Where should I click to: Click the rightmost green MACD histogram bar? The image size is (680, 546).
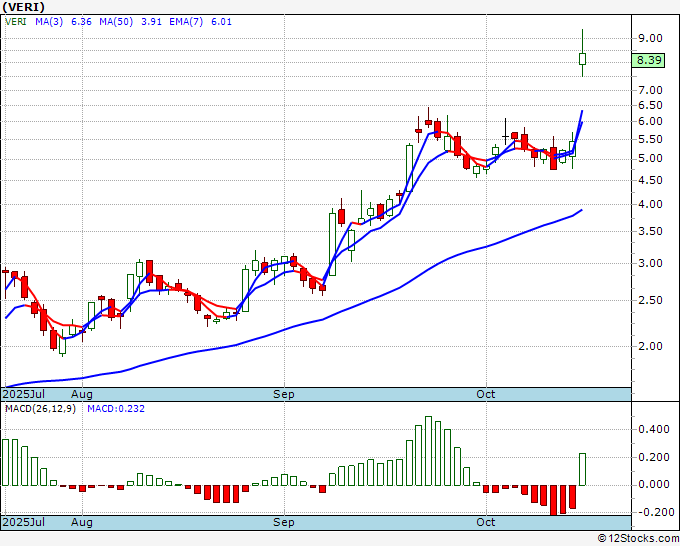(x=583, y=469)
